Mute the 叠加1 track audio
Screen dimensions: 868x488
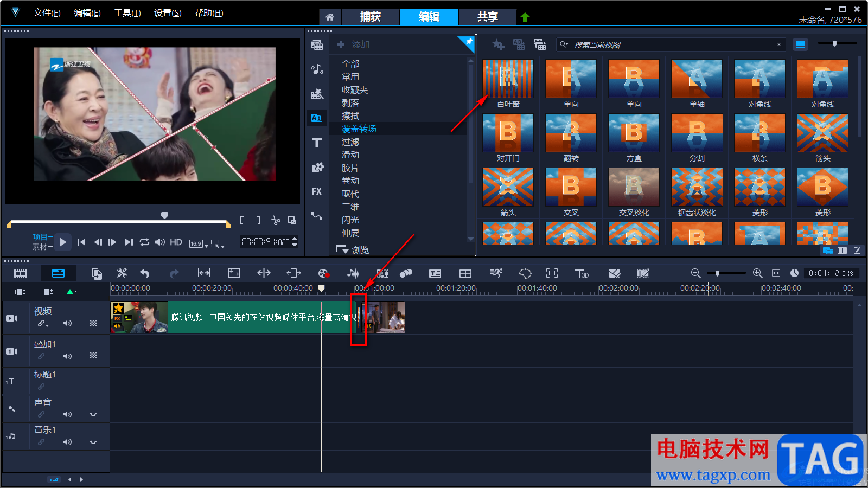67,356
